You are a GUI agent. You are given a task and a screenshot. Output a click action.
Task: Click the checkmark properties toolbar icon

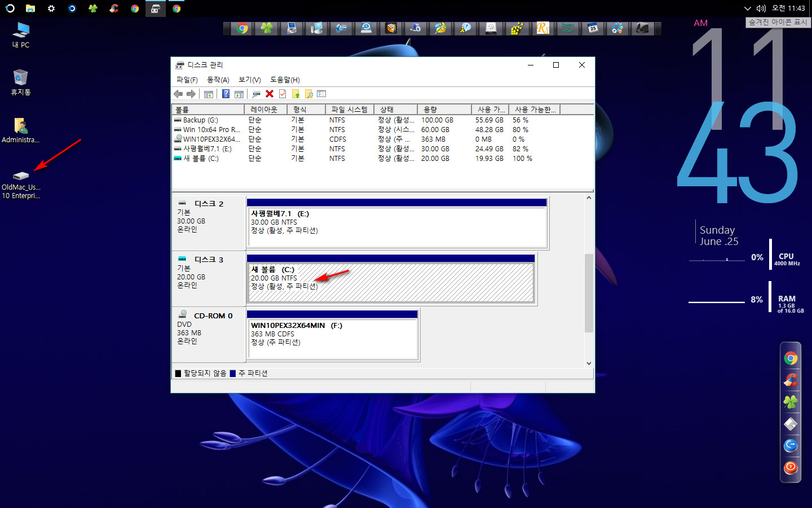pyautogui.click(x=283, y=94)
